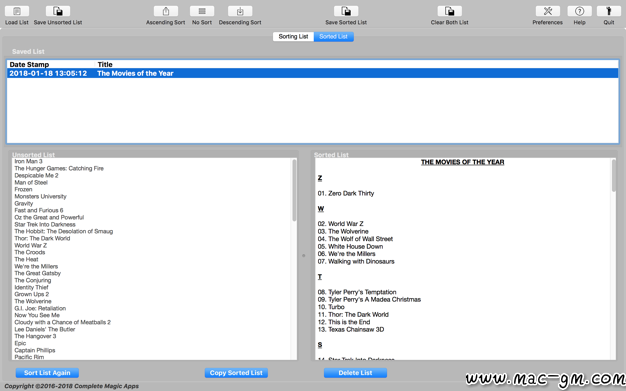The height and width of the screenshot is (391, 626).
Task: Select The Movies of the Year saved row
Action: pos(313,73)
